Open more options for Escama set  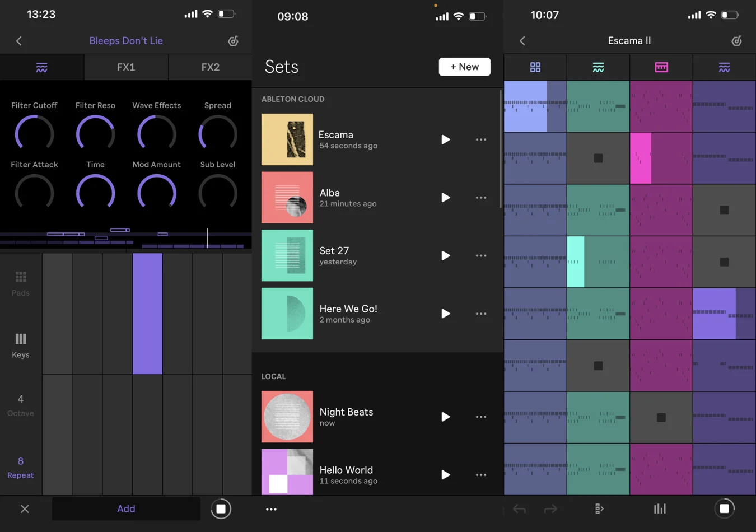[x=480, y=139]
